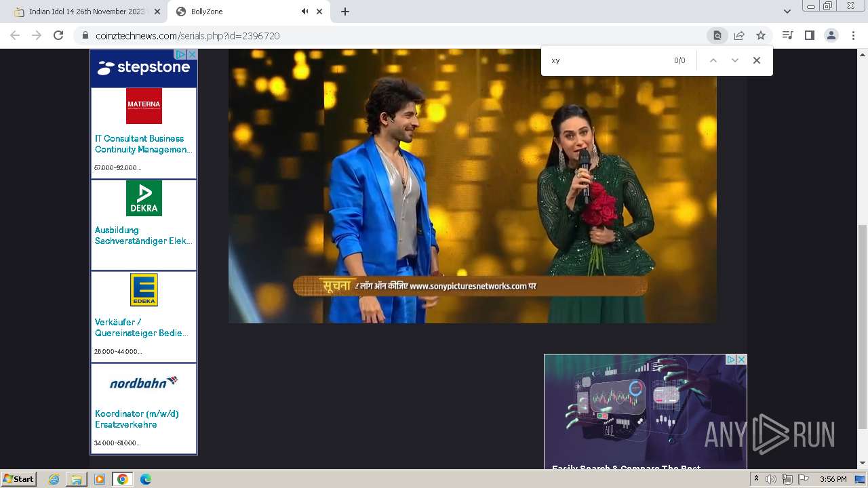868x488 pixels.
Task: Switch to Chrome in the taskbar
Action: tap(122, 479)
